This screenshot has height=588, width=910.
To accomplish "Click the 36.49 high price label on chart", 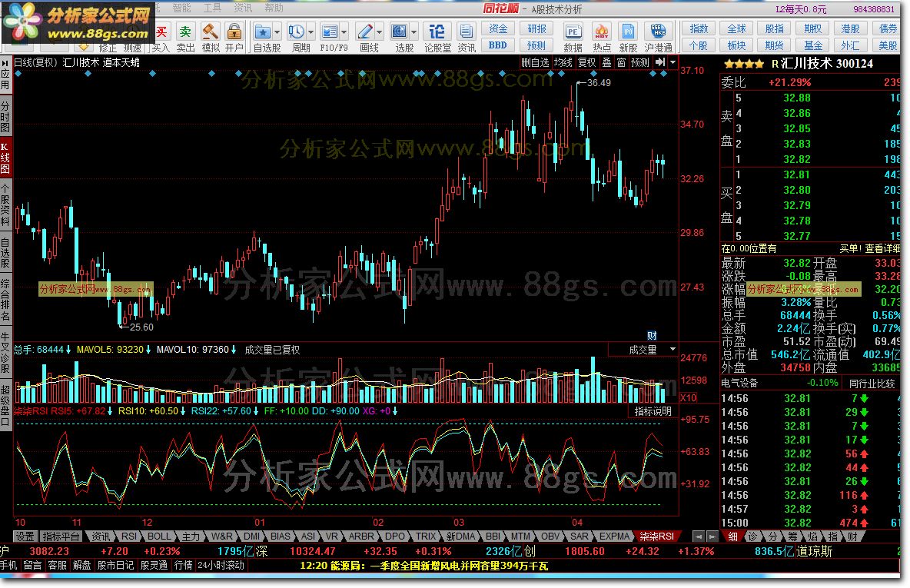I will [599, 82].
